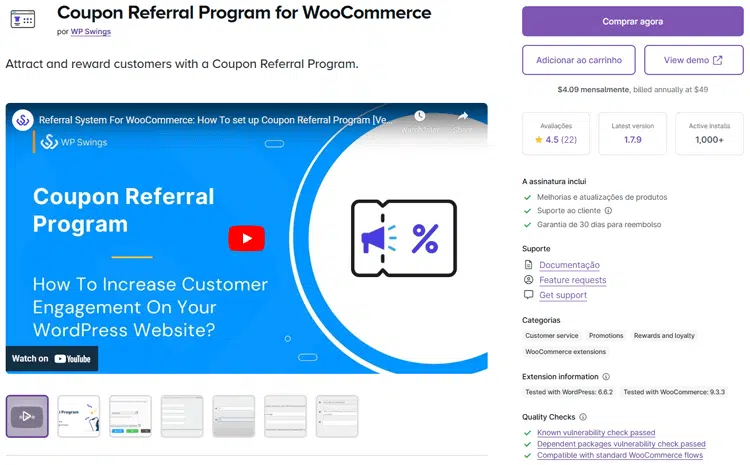Image resolution: width=750 pixels, height=465 pixels.
Task: Open Known vulnerability check passed link
Action: click(x=596, y=432)
